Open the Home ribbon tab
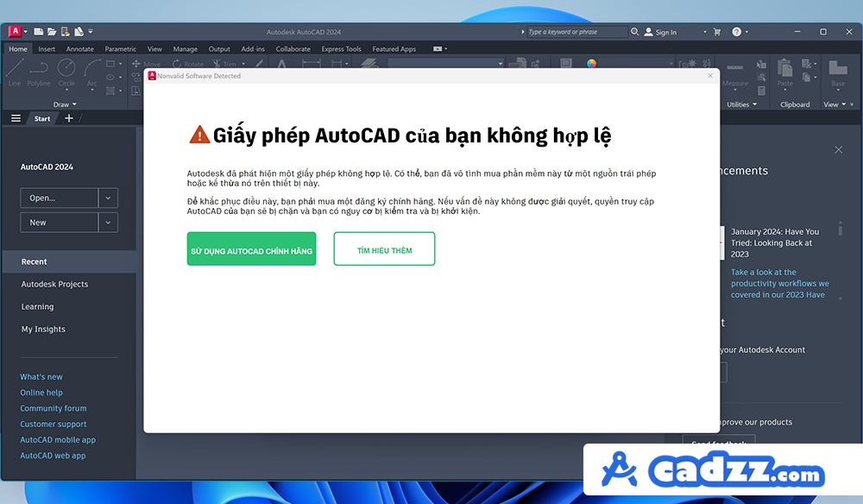 pyautogui.click(x=17, y=49)
